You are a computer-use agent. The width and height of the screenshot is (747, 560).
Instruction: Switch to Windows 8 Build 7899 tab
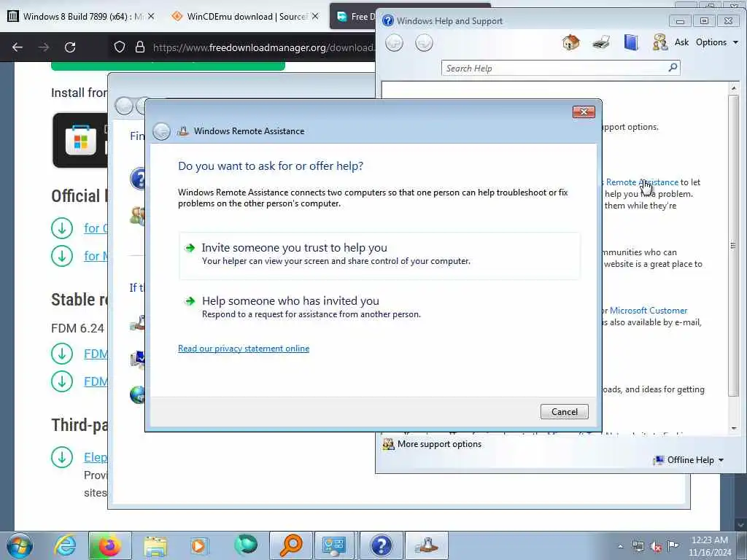point(76,17)
